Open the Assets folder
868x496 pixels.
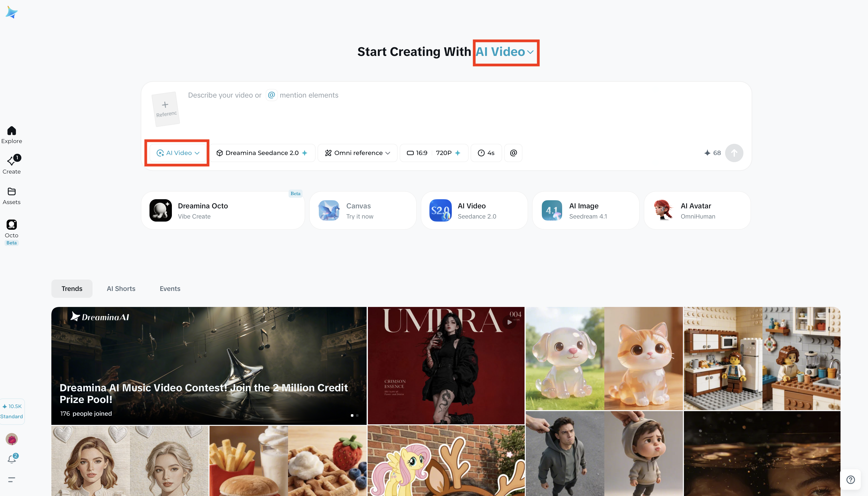tap(12, 196)
